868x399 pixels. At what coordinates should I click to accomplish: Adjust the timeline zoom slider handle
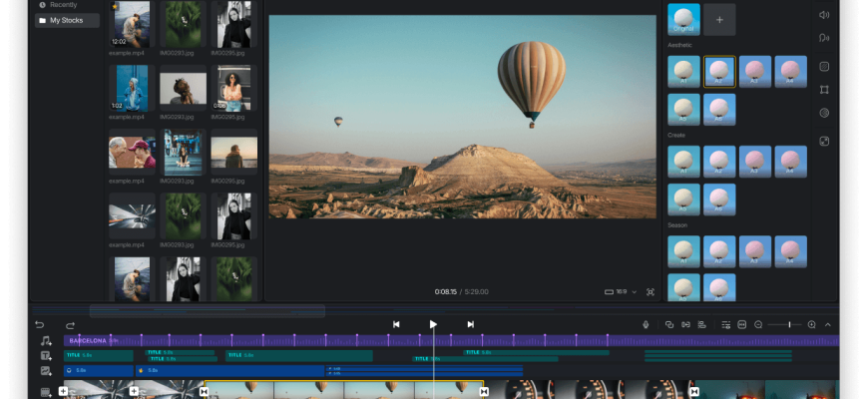789,325
